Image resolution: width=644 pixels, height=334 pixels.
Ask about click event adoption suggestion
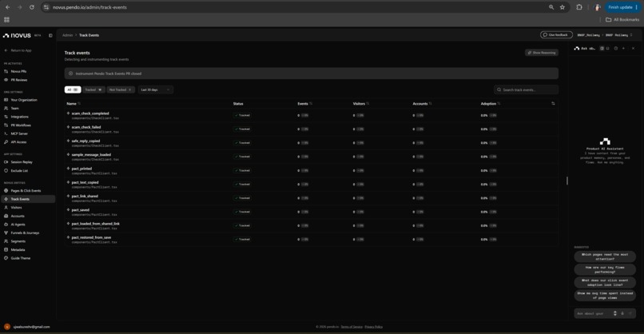coord(605,283)
